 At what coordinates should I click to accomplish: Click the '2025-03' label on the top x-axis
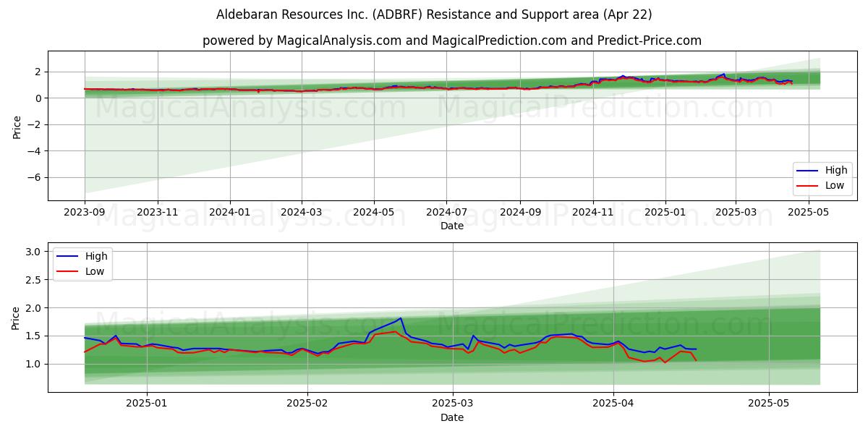[736, 213]
